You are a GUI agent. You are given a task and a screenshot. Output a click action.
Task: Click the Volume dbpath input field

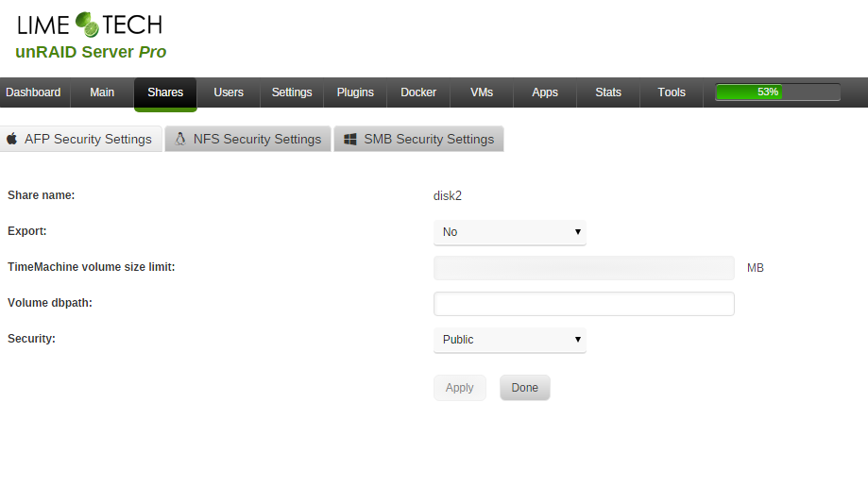(584, 304)
